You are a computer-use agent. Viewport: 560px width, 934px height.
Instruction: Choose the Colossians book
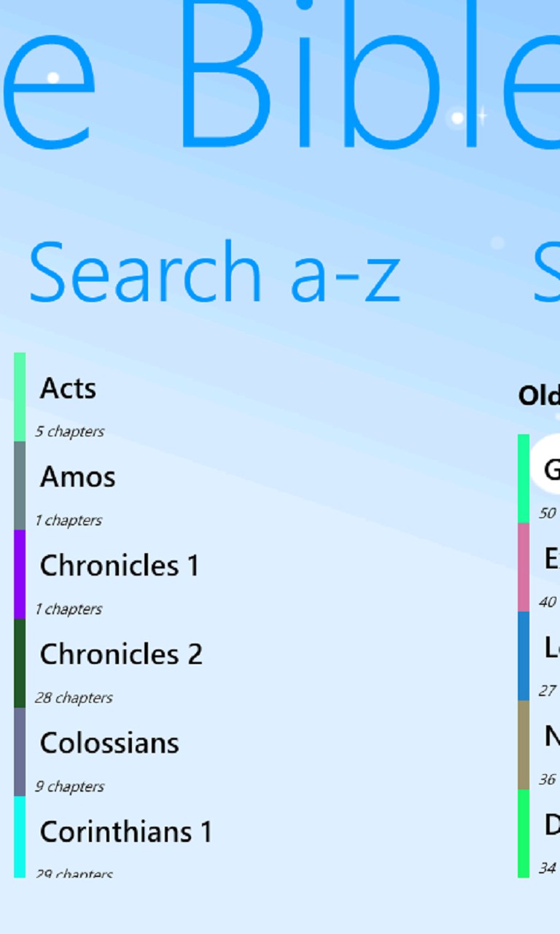tap(109, 744)
